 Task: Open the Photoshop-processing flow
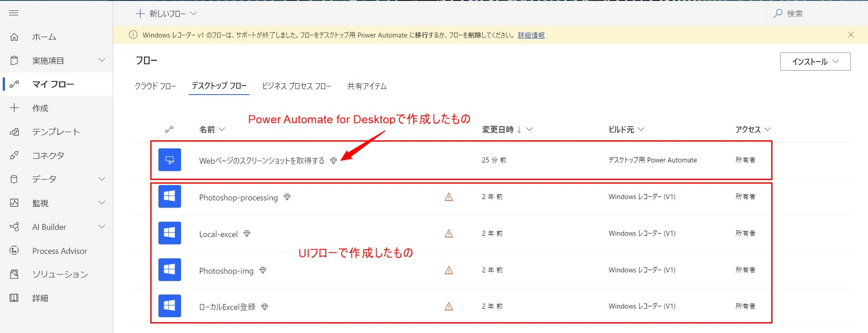pyautogui.click(x=238, y=197)
